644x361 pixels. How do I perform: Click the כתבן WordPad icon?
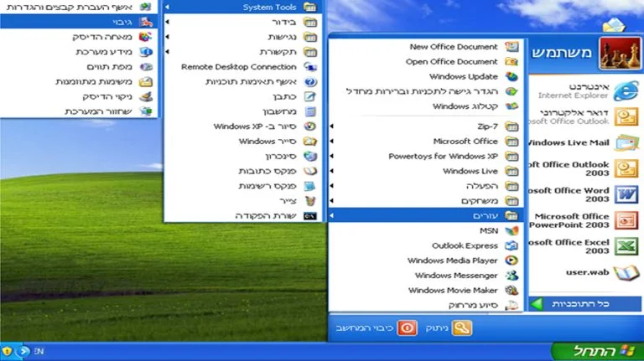[x=310, y=96]
